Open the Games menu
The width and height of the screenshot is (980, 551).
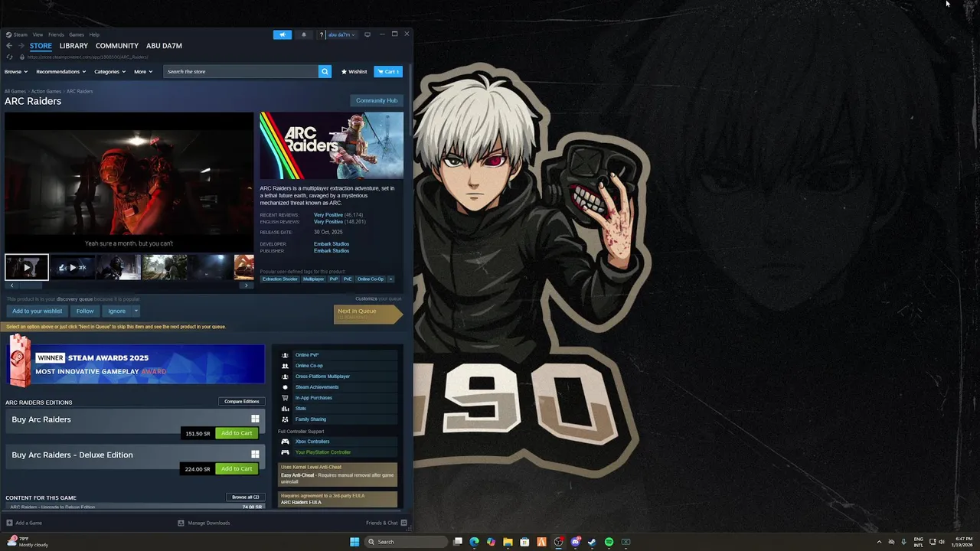tap(77, 34)
